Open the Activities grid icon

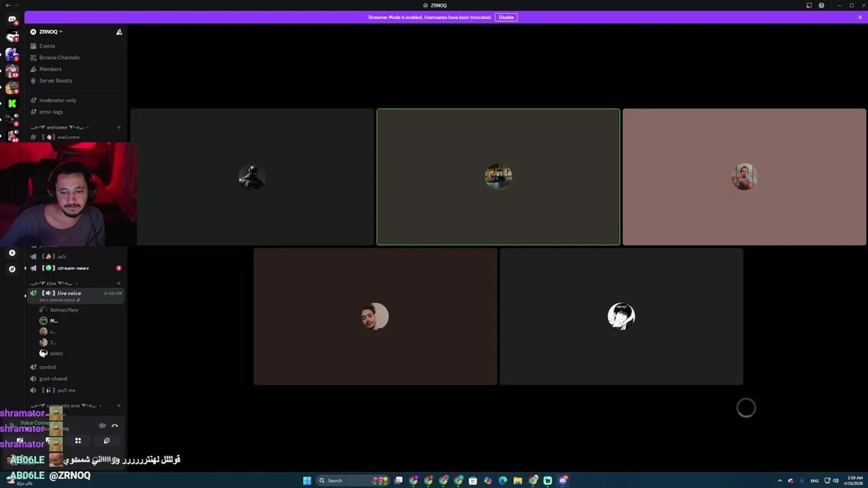[78, 441]
